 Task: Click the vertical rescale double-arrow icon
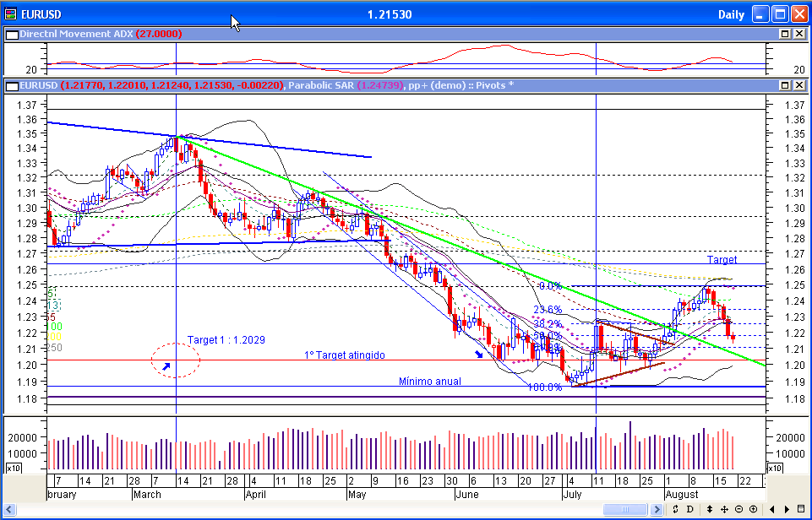pos(711,509)
